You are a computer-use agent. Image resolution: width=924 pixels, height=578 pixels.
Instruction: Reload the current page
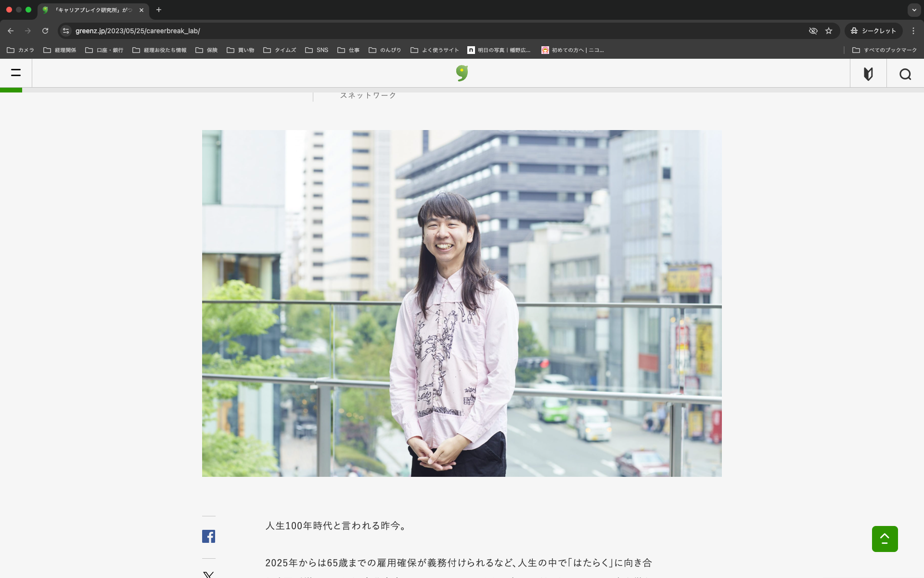coord(45,31)
